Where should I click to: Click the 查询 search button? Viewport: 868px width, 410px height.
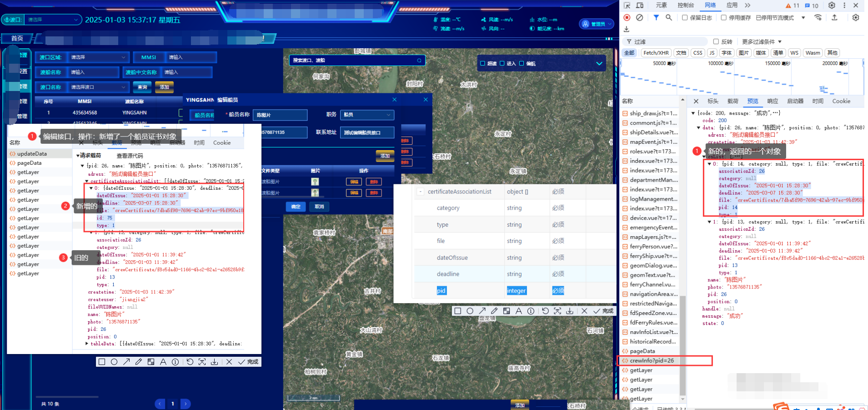[x=142, y=87]
